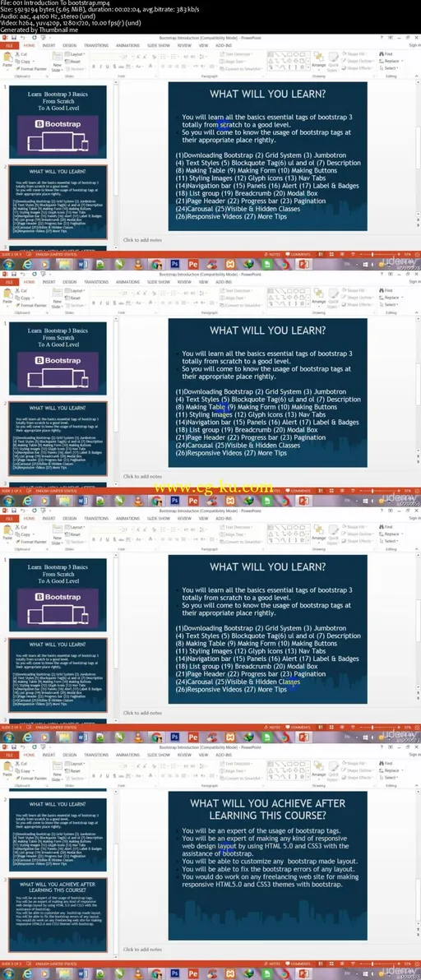421x980 pixels.
Task: Click 'Click to add notes' in the third frame
Action: [x=142, y=713]
